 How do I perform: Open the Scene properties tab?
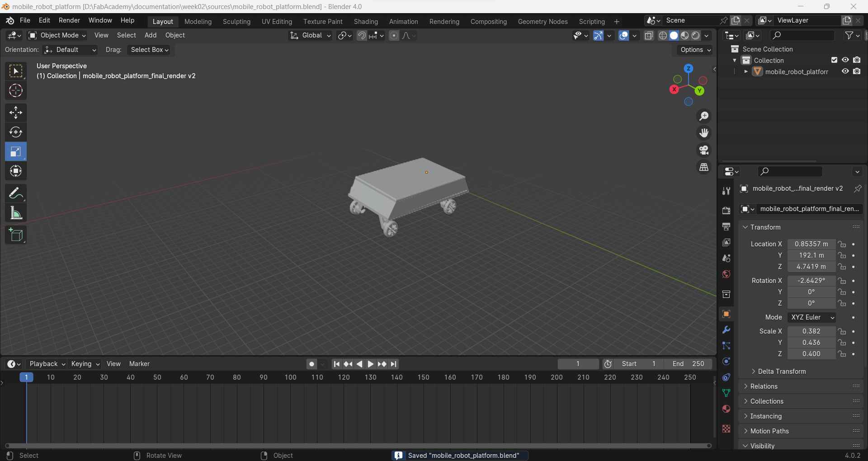(x=726, y=259)
